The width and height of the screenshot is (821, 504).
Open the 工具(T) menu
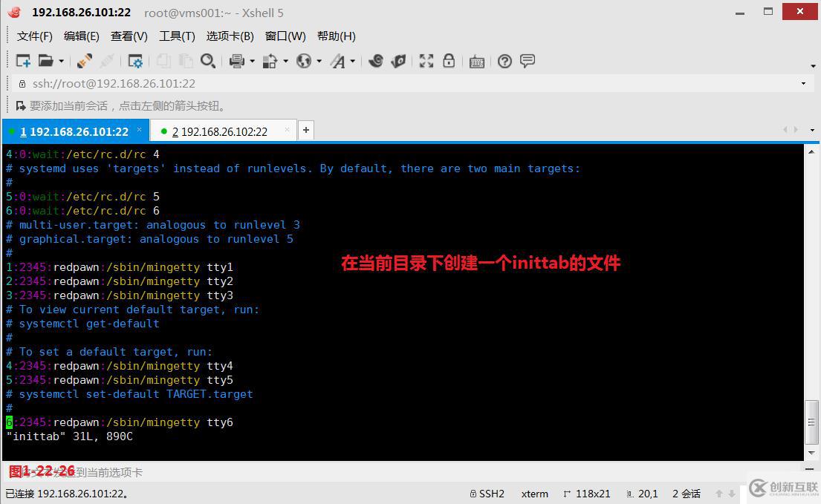pyautogui.click(x=177, y=36)
